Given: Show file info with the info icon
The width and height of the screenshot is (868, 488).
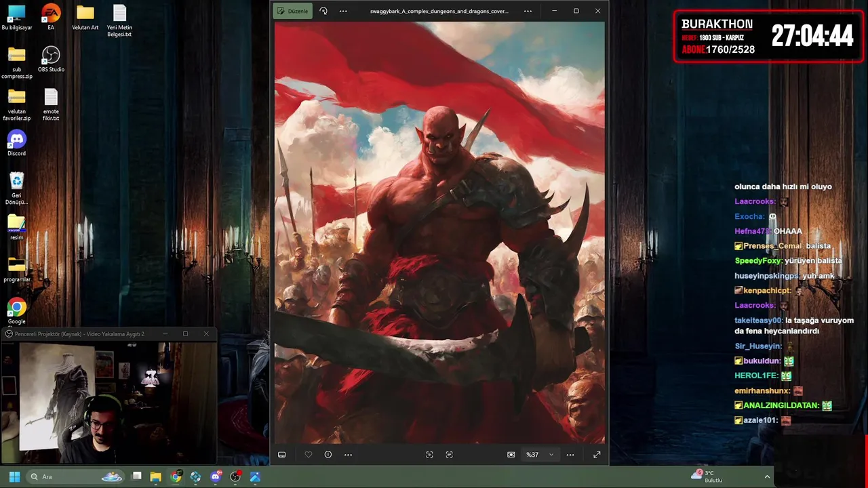Looking at the screenshot, I should click(x=328, y=455).
